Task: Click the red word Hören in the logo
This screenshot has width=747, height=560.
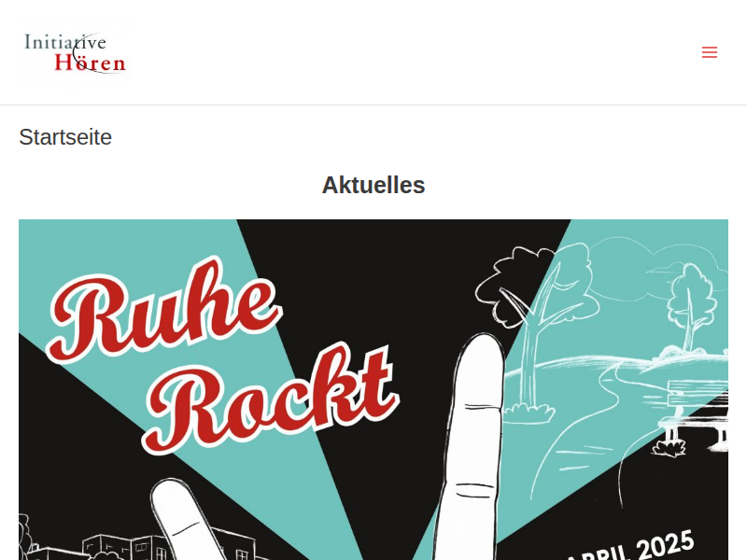Action: 90,63
